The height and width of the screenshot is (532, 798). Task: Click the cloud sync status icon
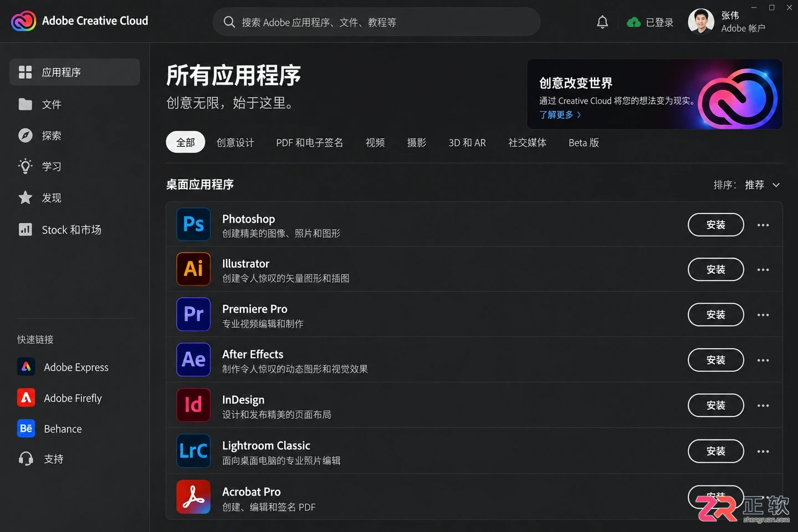tap(633, 22)
